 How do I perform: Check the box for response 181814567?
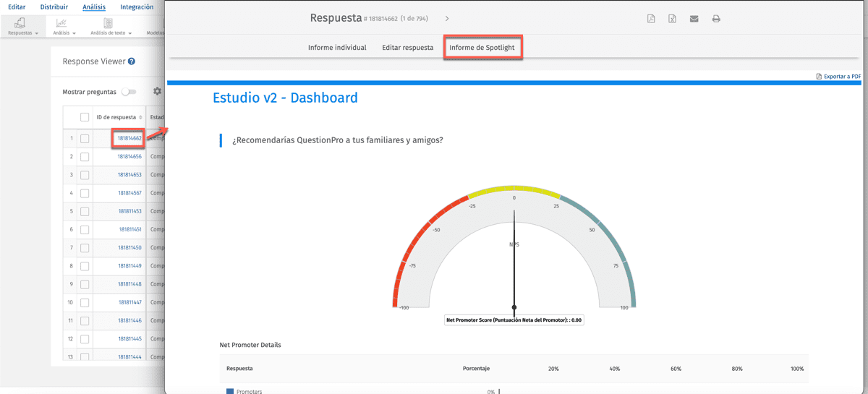(x=85, y=193)
